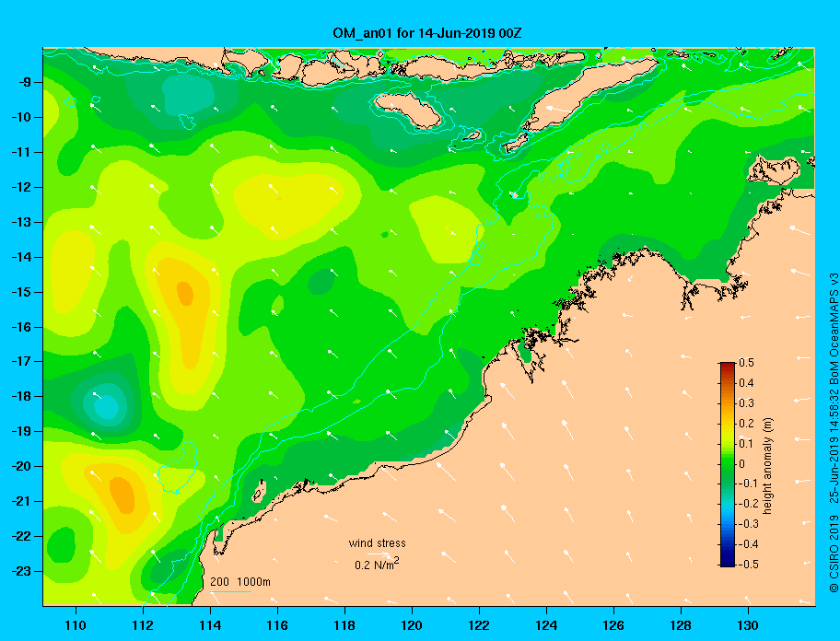840x641 pixels.
Task: Click the 0 colorbar tick label
Action: pos(742,464)
